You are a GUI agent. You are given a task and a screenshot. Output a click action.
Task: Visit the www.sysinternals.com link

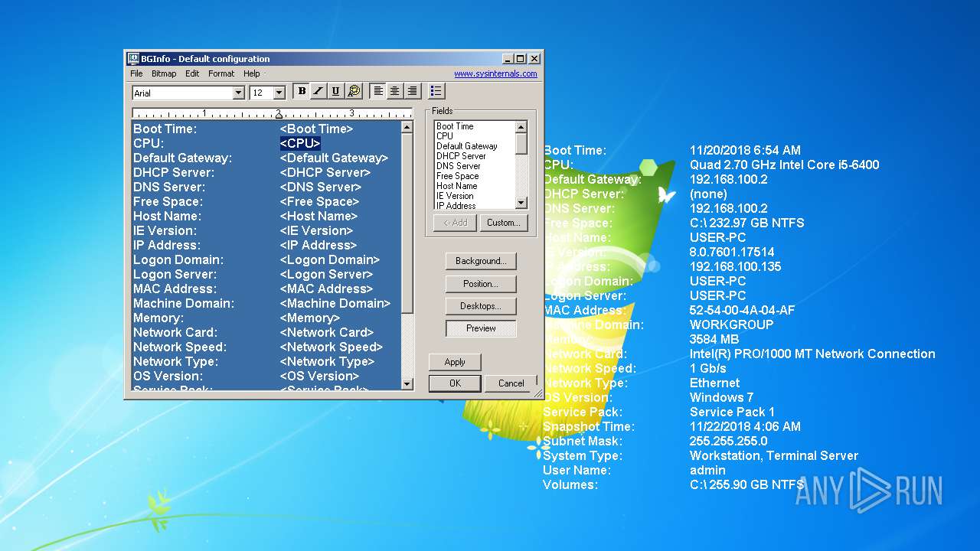(x=495, y=74)
